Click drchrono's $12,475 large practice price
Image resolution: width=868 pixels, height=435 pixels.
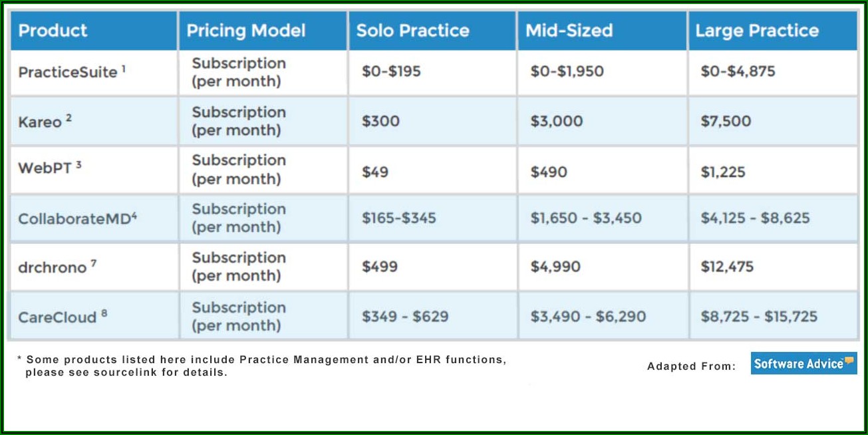click(727, 267)
